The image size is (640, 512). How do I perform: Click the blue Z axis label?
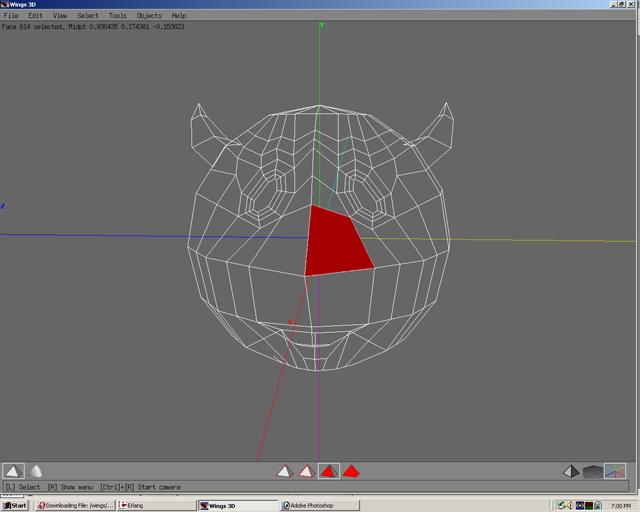click(3, 206)
